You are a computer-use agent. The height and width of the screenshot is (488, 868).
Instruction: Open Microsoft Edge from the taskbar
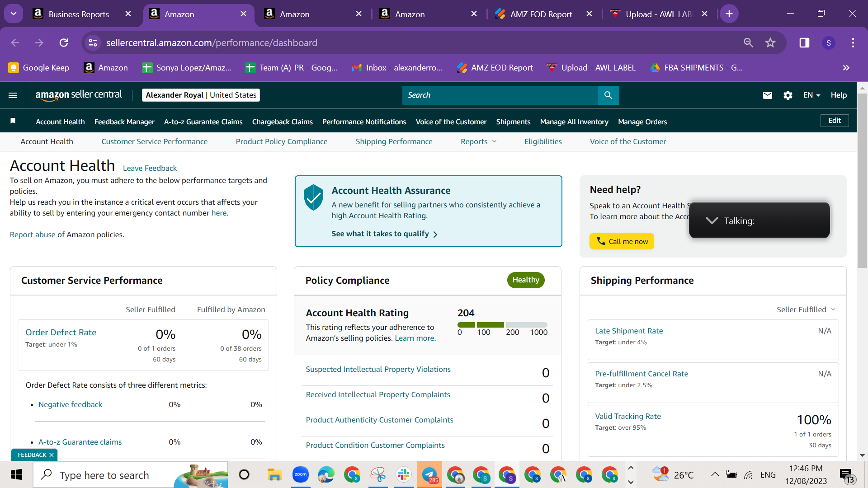pyautogui.click(x=326, y=474)
